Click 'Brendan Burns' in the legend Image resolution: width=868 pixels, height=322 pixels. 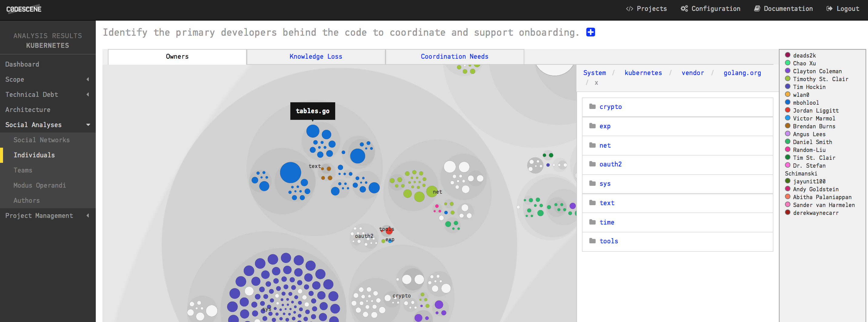click(814, 126)
